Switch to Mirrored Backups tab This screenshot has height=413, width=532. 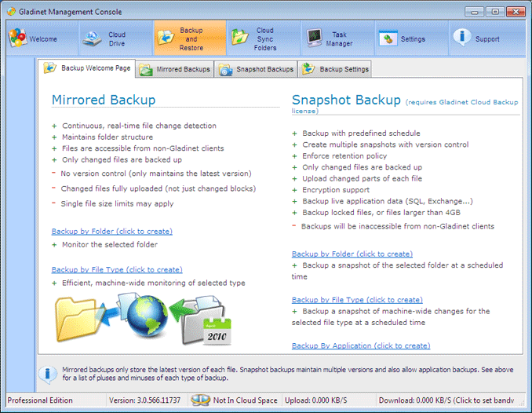pyautogui.click(x=175, y=69)
